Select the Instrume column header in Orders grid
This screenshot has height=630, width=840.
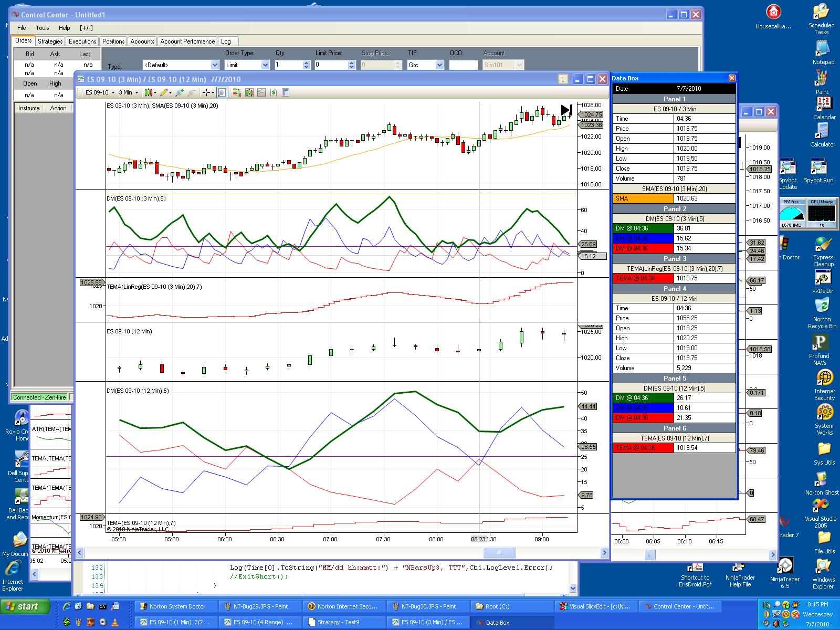pyautogui.click(x=29, y=108)
